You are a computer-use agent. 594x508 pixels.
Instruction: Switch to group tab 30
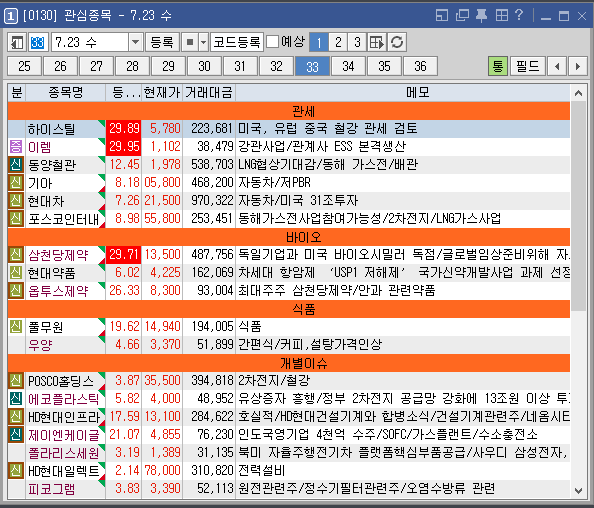click(x=204, y=66)
